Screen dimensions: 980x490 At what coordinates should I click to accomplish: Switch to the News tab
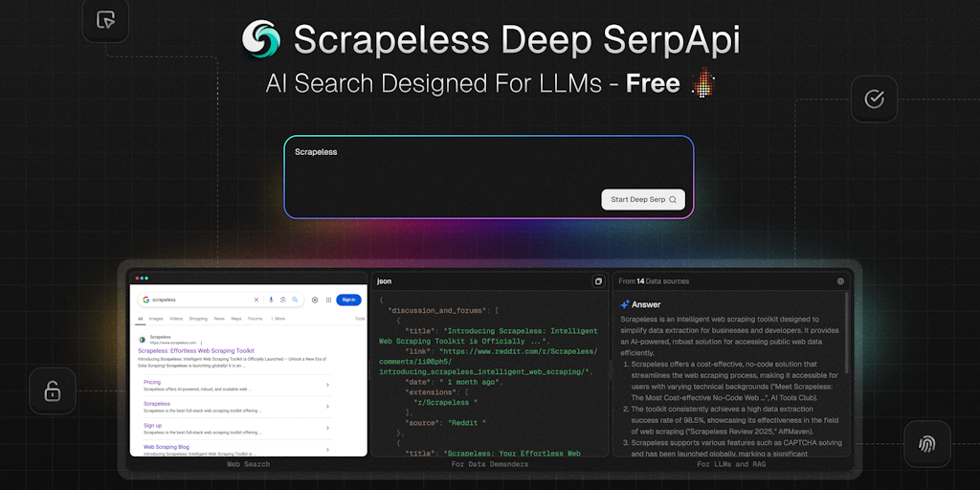click(x=219, y=319)
